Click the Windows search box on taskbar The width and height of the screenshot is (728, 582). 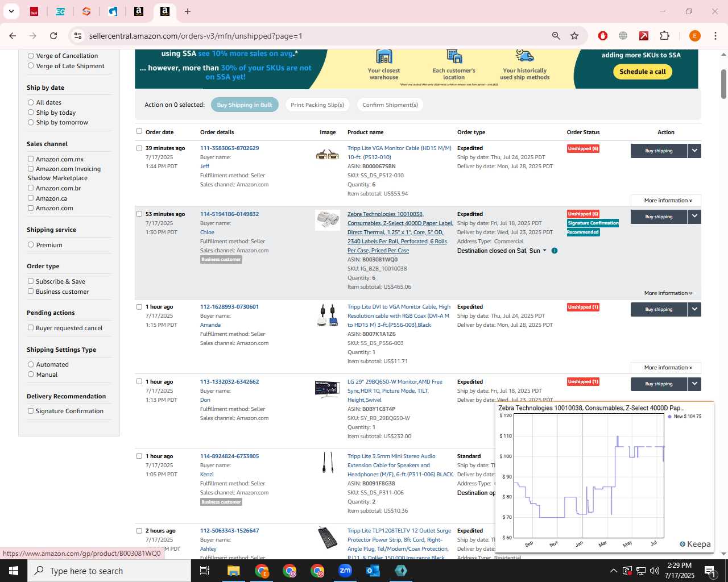109,571
